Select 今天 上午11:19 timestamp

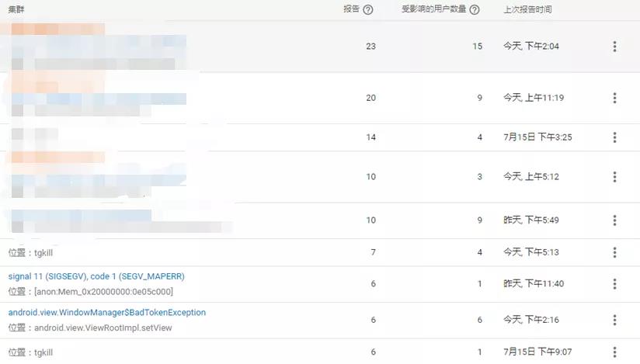pyautogui.click(x=534, y=98)
